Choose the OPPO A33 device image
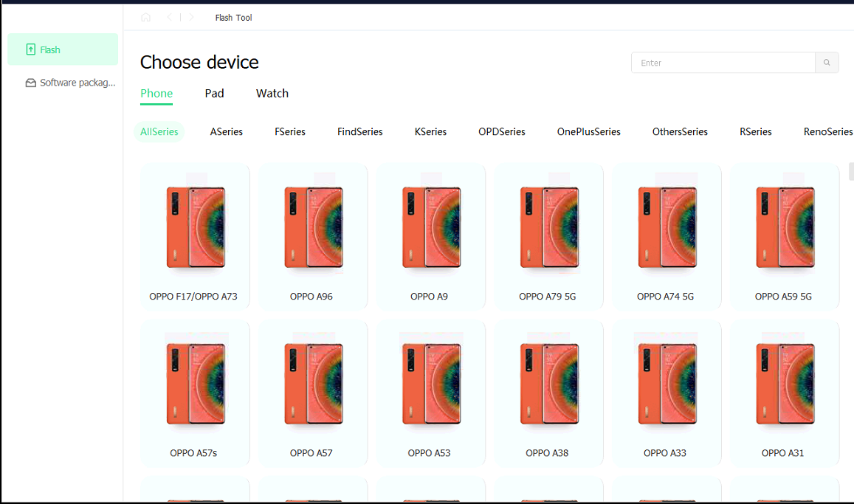Viewport: 854px width, 504px height. coord(667,384)
